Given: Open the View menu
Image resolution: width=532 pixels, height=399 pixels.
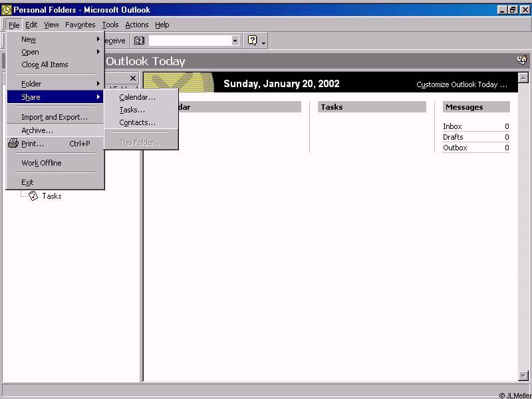Looking at the screenshot, I should tap(51, 25).
